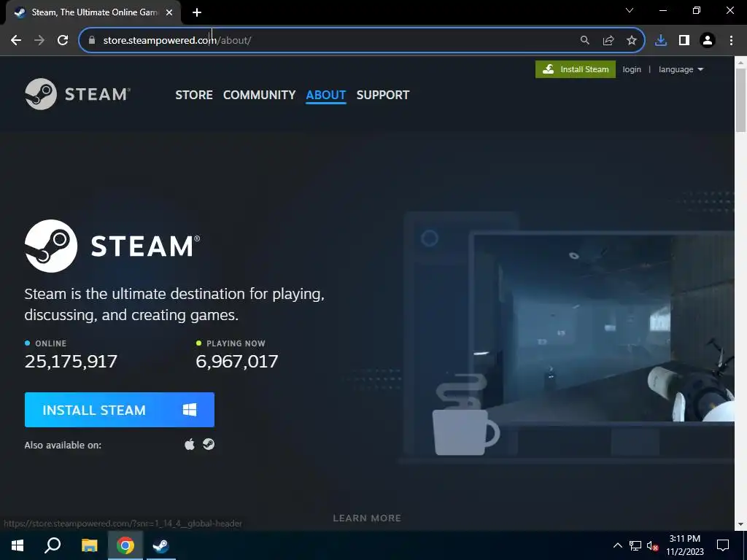Image resolution: width=747 pixels, height=560 pixels.
Task: Open the ABOUT menu item
Action: 326,96
